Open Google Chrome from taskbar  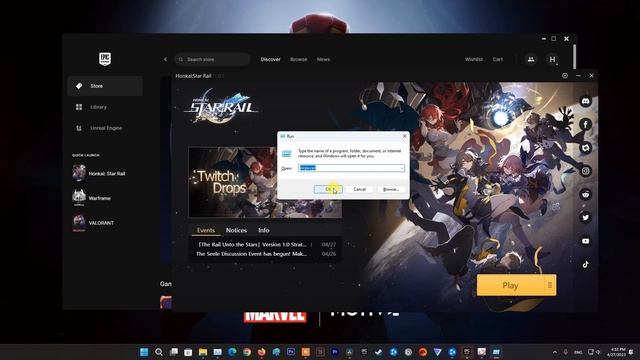coord(247,352)
